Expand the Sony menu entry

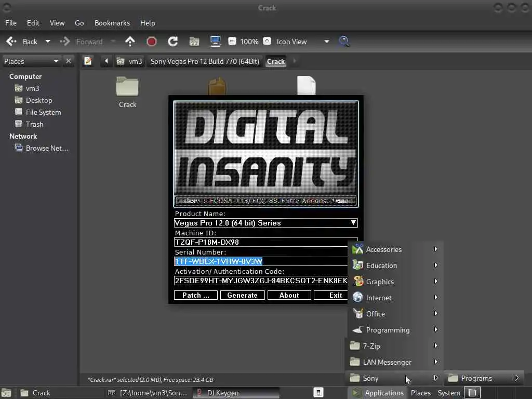tap(394, 378)
